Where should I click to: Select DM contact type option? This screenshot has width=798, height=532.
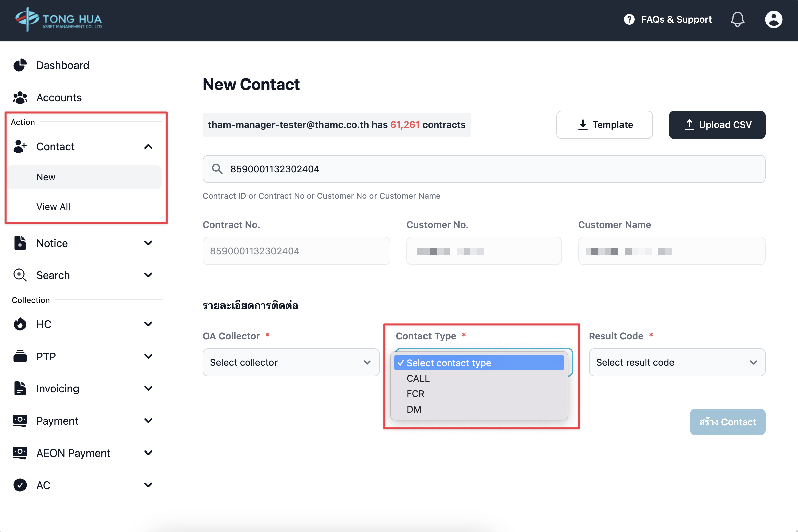coord(414,409)
